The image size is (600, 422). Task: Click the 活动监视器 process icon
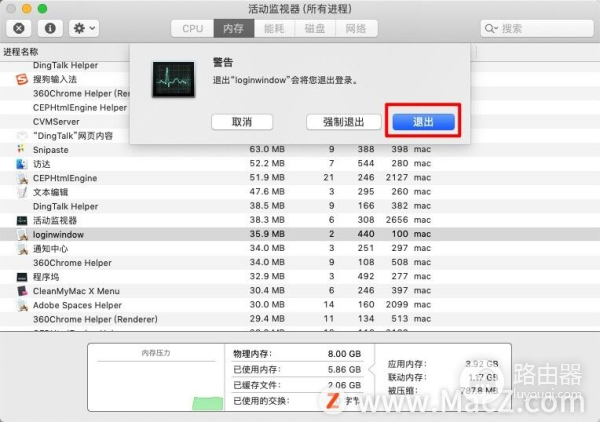pyautogui.click(x=22, y=220)
